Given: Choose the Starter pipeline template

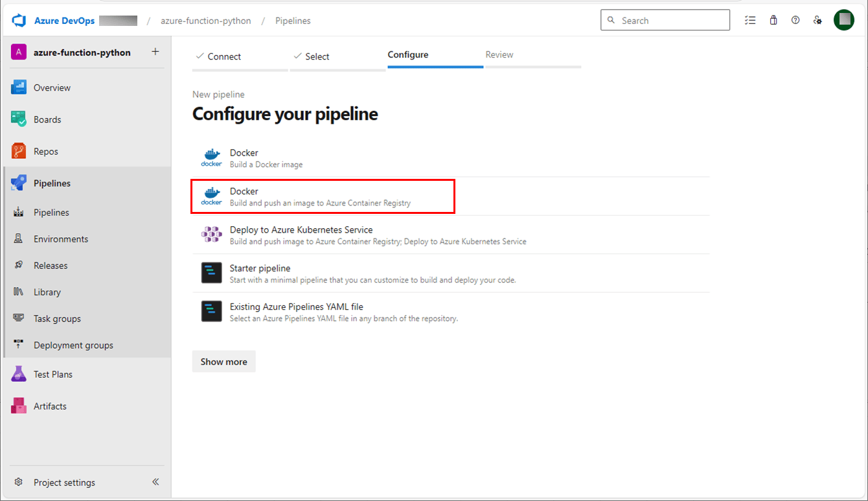Looking at the screenshot, I should click(451, 273).
